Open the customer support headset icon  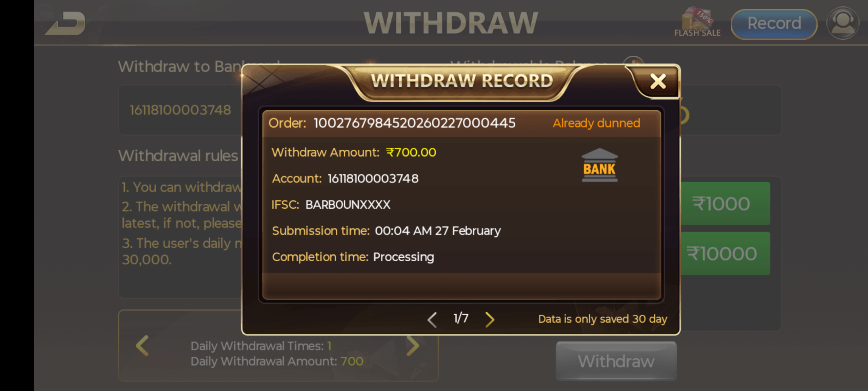tap(843, 23)
